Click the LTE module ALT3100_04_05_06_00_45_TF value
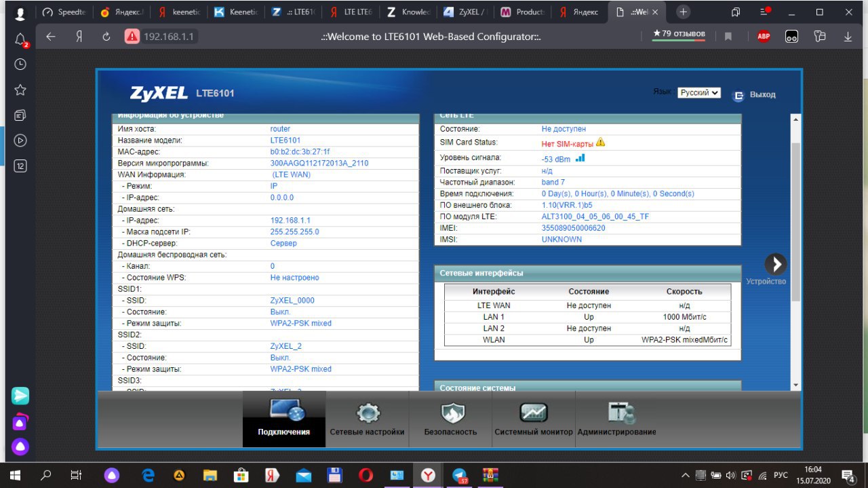The image size is (868, 488). pos(595,217)
